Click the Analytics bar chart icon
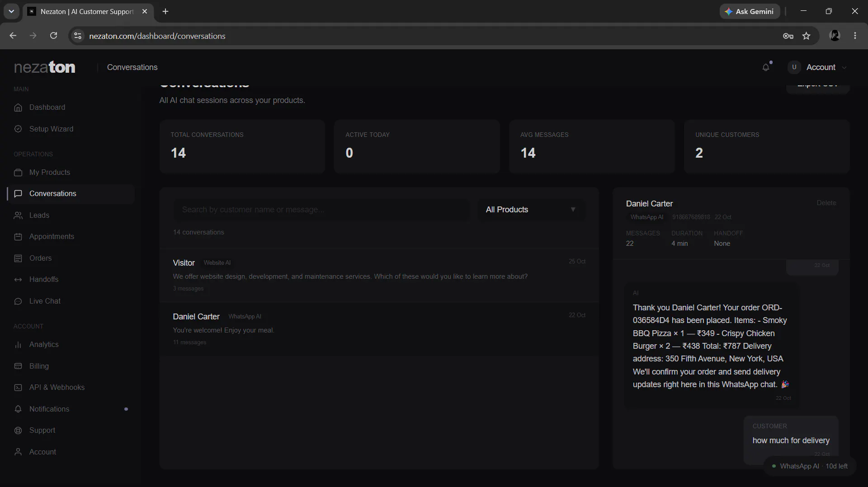The width and height of the screenshot is (868, 487). (x=18, y=345)
